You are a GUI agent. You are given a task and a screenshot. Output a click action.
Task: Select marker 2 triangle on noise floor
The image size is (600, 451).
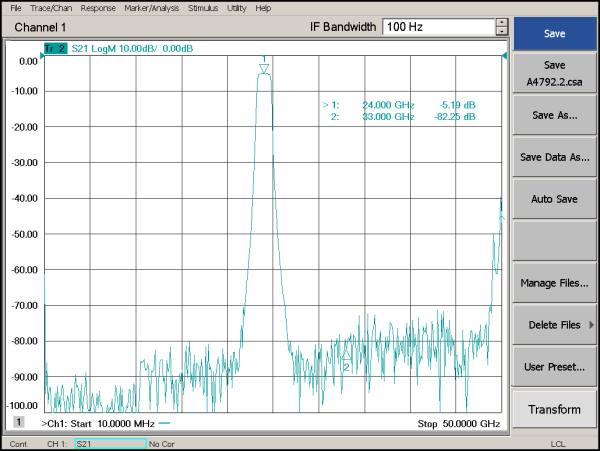click(x=346, y=354)
